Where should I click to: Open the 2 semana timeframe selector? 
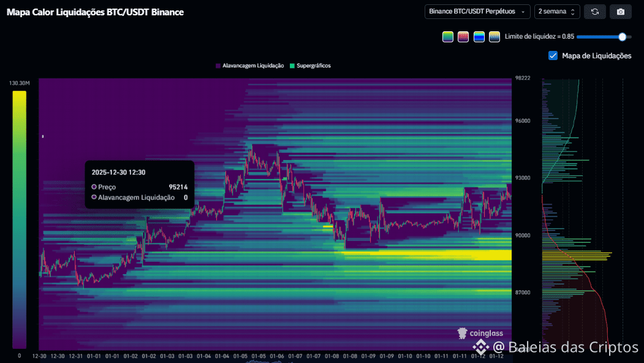point(556,12)
